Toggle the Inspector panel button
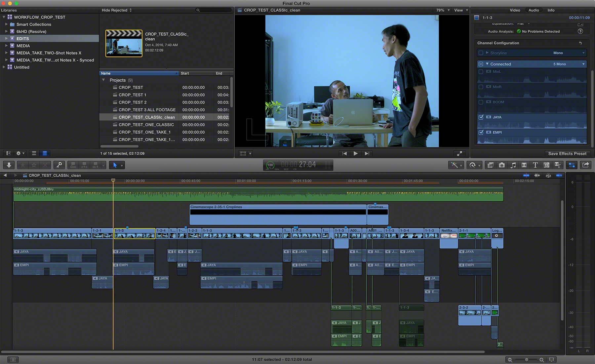This screenshot has width=595, height=364. pyautogui.click(x=572, y=165)
